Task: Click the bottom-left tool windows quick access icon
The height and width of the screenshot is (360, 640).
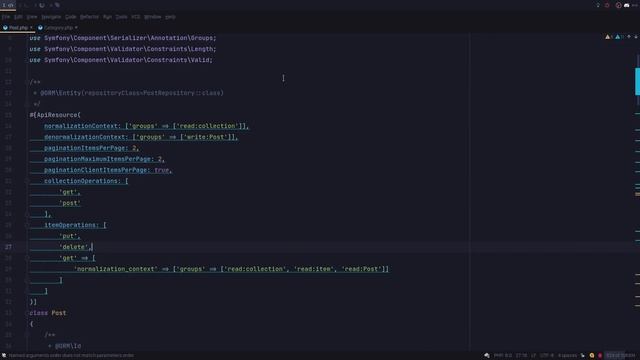Action: pos(4,356)
